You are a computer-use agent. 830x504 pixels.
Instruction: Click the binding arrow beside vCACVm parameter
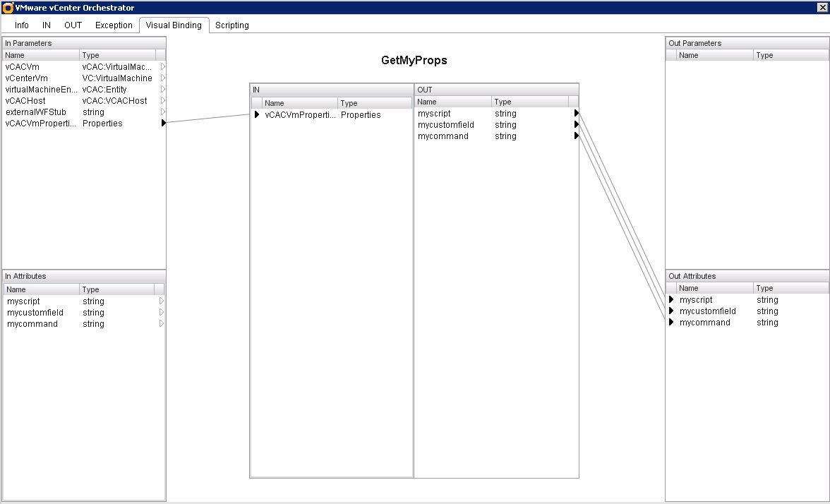tap(162, 66)
